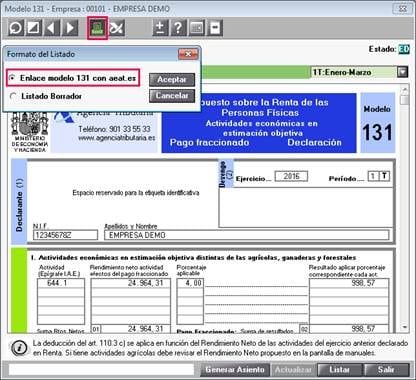Click Aceptar in Formato del Listado dialog
Screen dimensions: 416x380
[172, 80]
